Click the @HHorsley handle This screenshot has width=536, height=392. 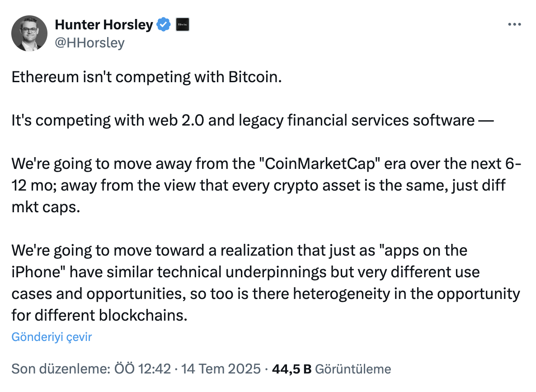click(89, 43)
